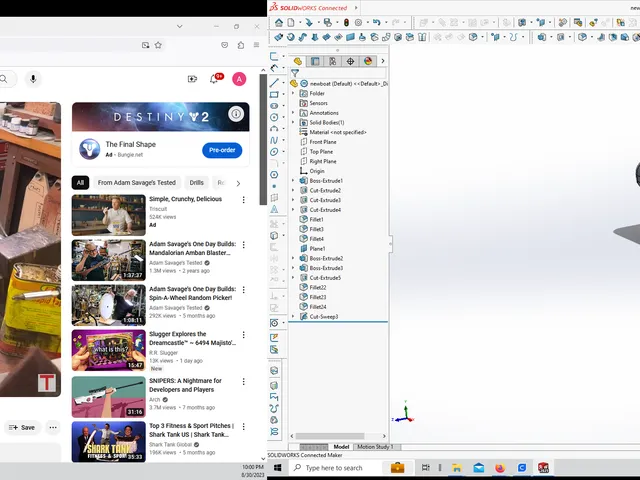
Task: Open YouTube Create video icon
Action: [x=192, y=79]
